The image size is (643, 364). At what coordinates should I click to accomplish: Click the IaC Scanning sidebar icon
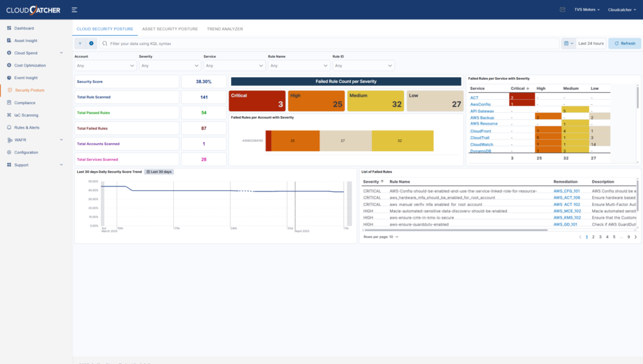[x=9, y=115]
